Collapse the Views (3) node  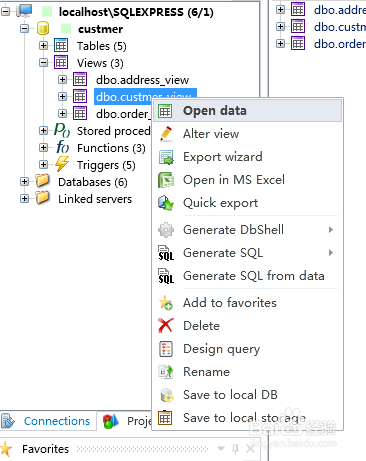pos(43,62)
